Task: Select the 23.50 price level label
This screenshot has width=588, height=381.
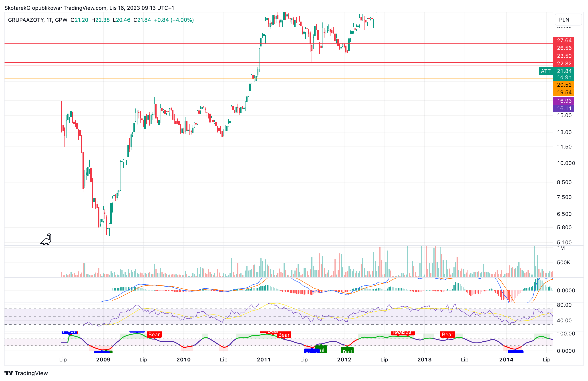Action: pos(564,56)
